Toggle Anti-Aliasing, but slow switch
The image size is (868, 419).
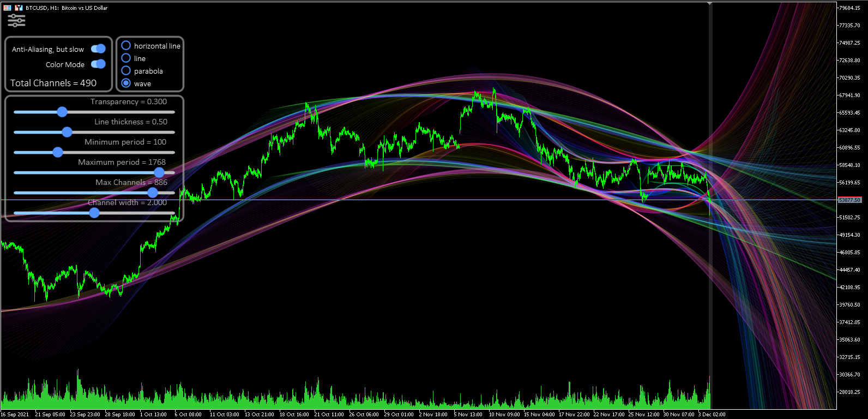(98, 49)
